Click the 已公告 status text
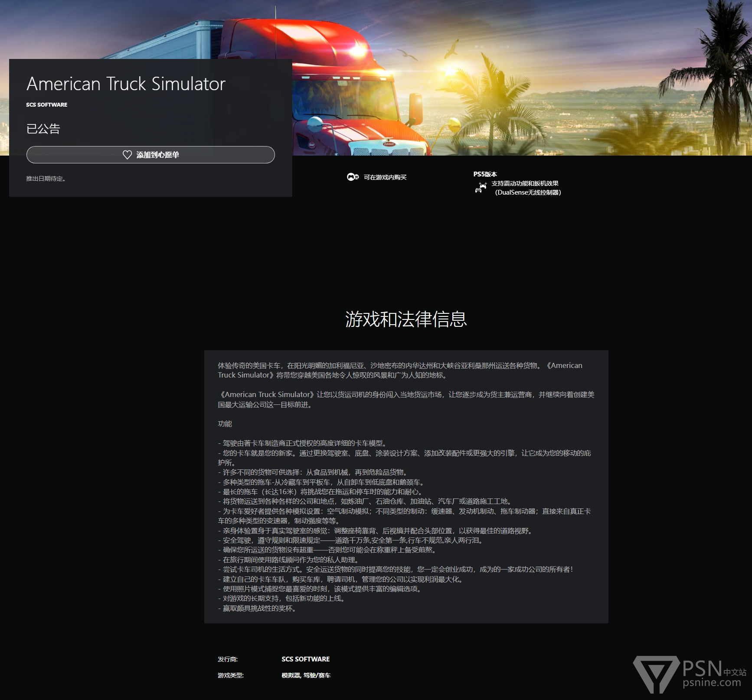The height and width of the screenshot is (700, 752). point(43,129)
